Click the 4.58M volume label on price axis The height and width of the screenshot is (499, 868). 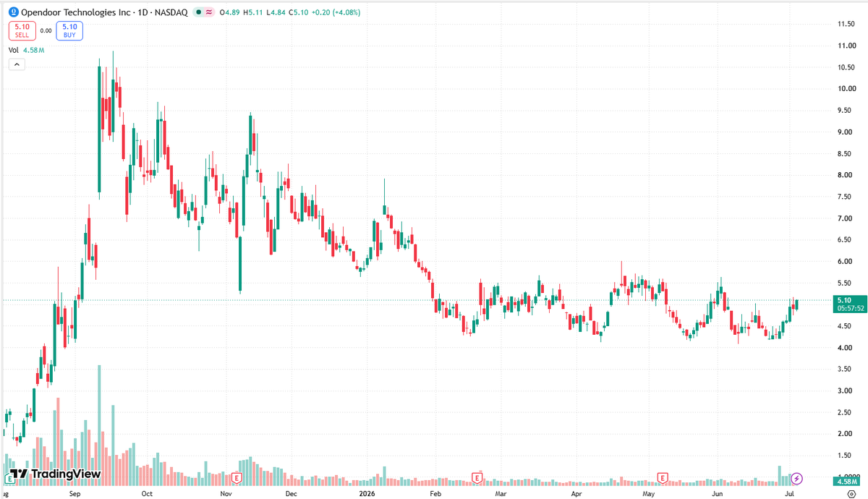pos(847,482)
